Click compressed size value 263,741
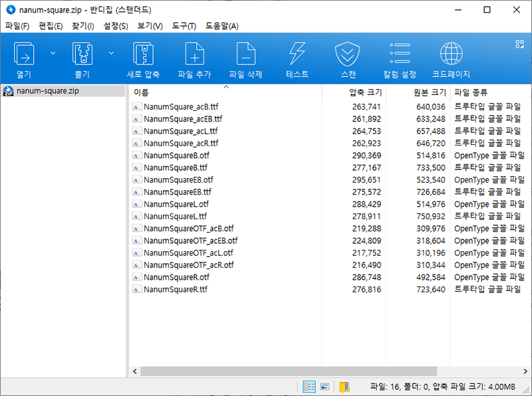This screenshot has width=532, height=396. [366, 107]
